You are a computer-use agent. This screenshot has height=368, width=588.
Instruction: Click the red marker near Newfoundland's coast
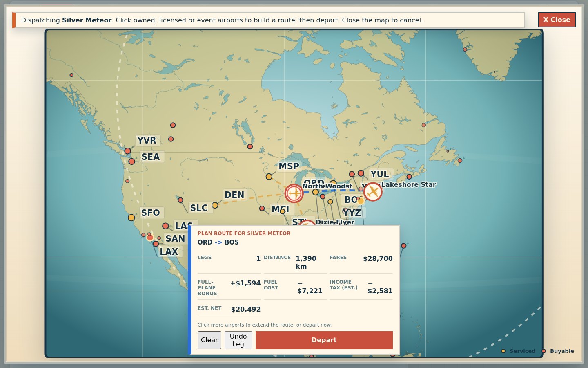click(x=460, y=161)
